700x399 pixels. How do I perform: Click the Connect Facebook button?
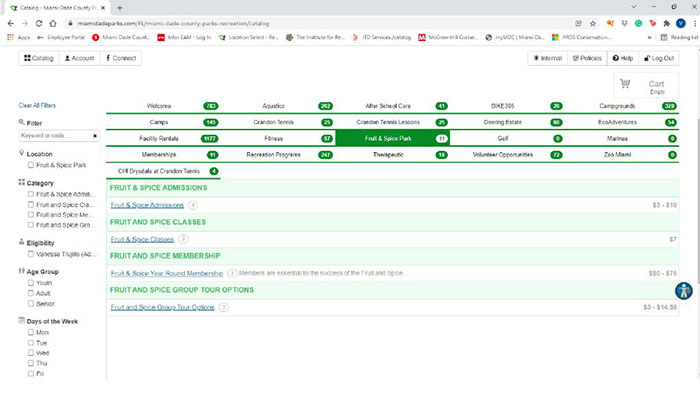point(121,58)
